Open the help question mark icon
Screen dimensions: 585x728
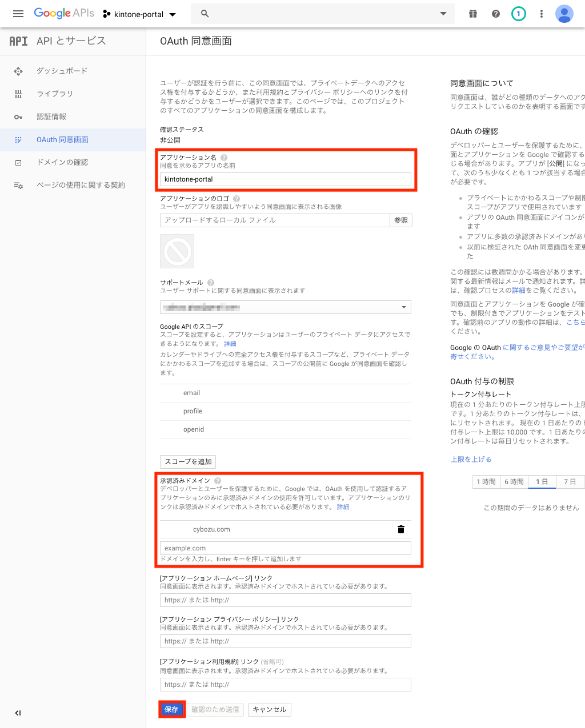pyautogui.click(x=496, y=14)
